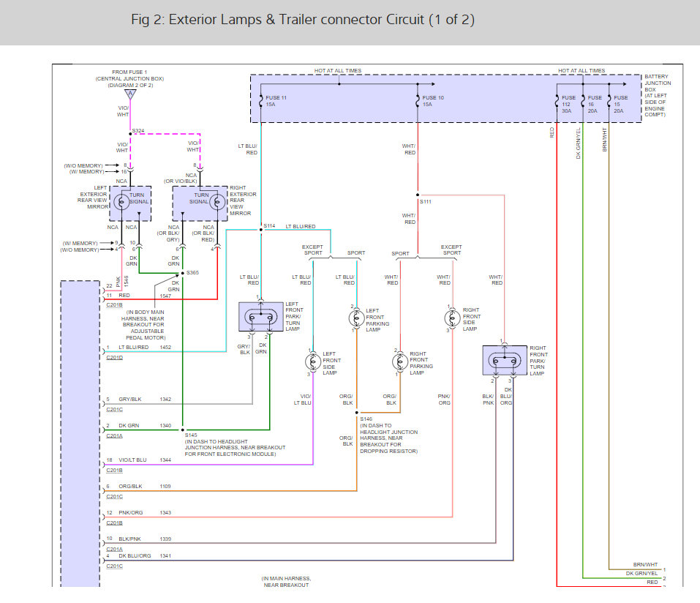
Task: Open the C201B link under the RED pin 11 wire
Action: click(114, 305)
